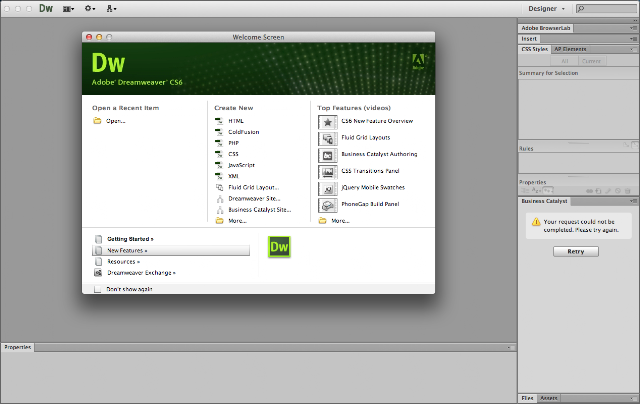Click Attach Style Sheet link icon
The width and height of the screenshot is (640, 404).
[x=589, y=191]
